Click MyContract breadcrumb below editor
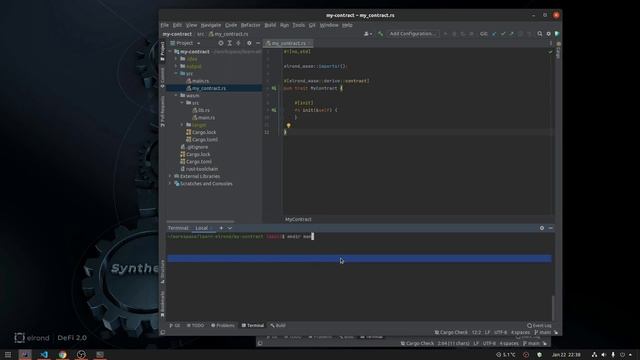Image resolution: width=640 pixels, height=360 pixels. coord(298,219)
